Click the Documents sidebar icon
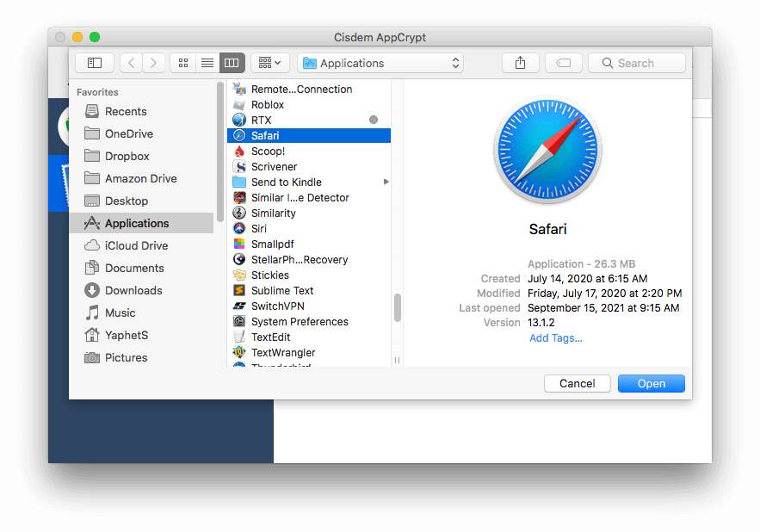 click(92, 268)
